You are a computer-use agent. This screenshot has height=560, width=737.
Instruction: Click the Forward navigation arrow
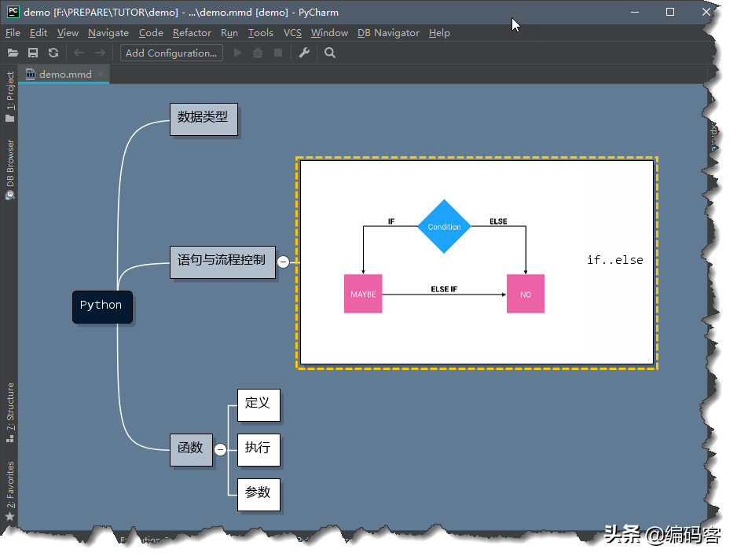(x=100, y=53)
